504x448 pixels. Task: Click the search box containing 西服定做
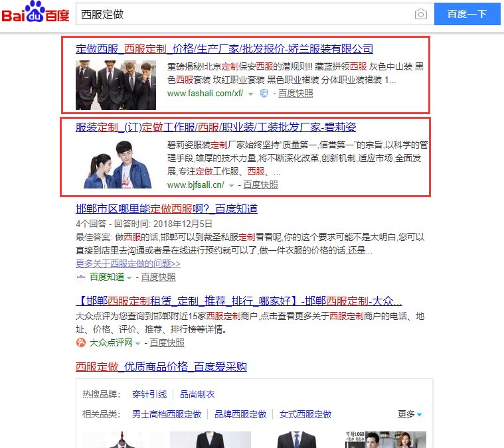click(242, 14)
